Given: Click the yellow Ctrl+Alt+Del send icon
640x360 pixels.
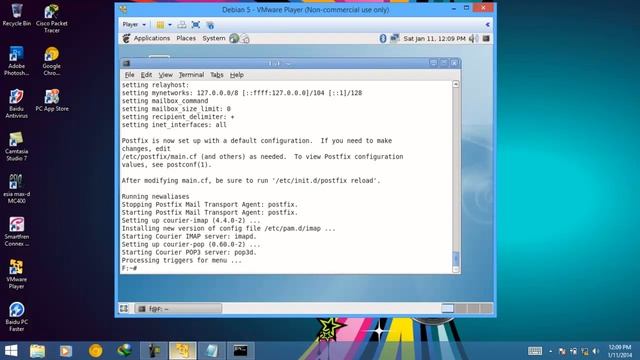Looking at the screenshot, I should [x=160, y=25].
